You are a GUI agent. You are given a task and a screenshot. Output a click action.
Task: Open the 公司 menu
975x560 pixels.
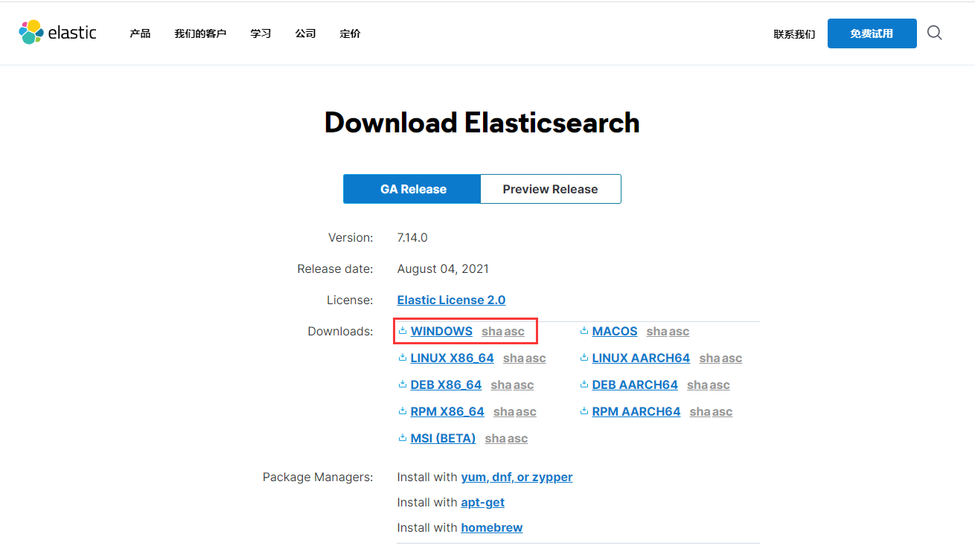tap(305, 33)
